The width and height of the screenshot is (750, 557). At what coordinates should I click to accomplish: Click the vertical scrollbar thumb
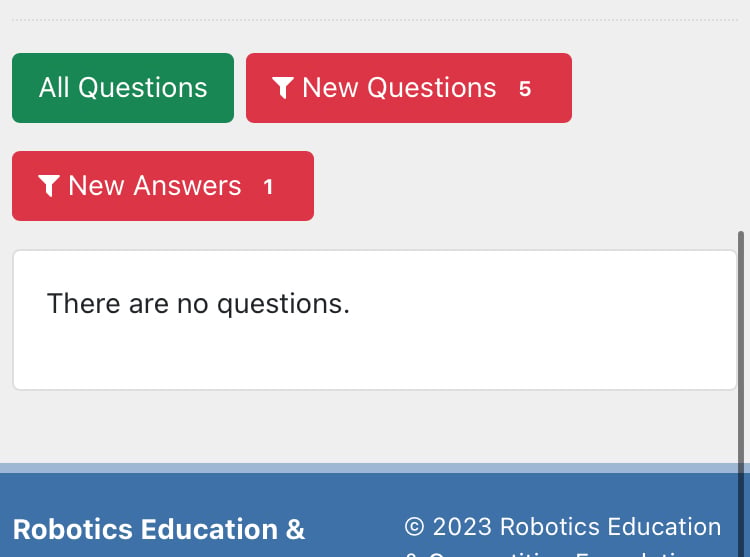(741, 392)
